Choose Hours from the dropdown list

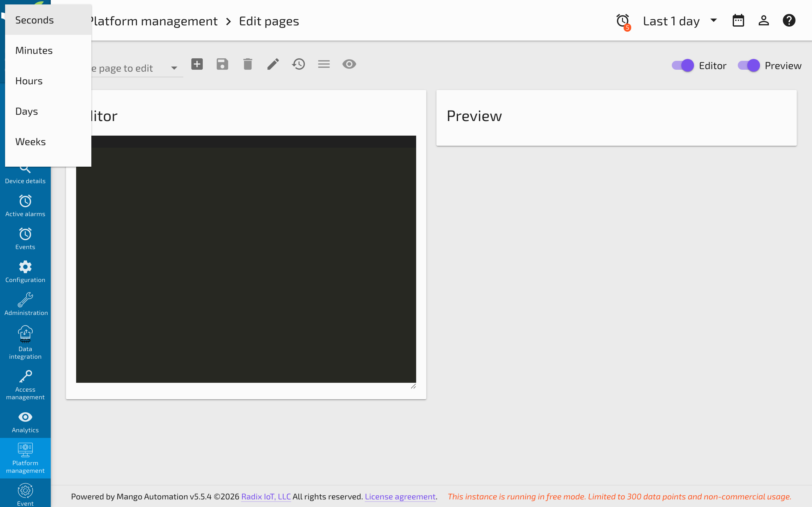point(29,80)
